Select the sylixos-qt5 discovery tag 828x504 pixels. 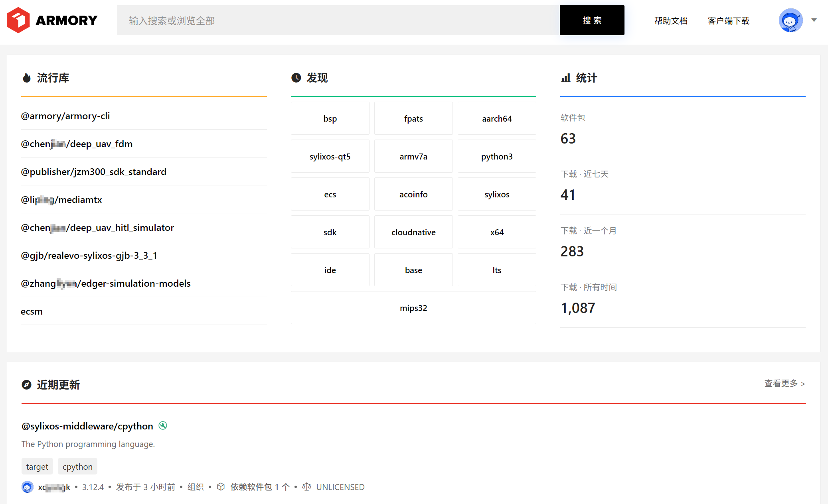(x=330, y=156)
